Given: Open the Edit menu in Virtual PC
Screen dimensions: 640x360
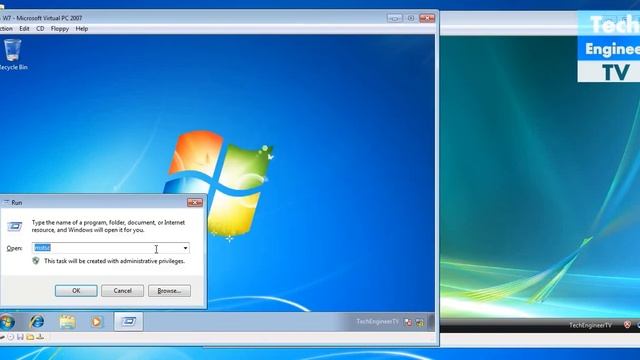Looking at the screenshot, I should [24, 29].
